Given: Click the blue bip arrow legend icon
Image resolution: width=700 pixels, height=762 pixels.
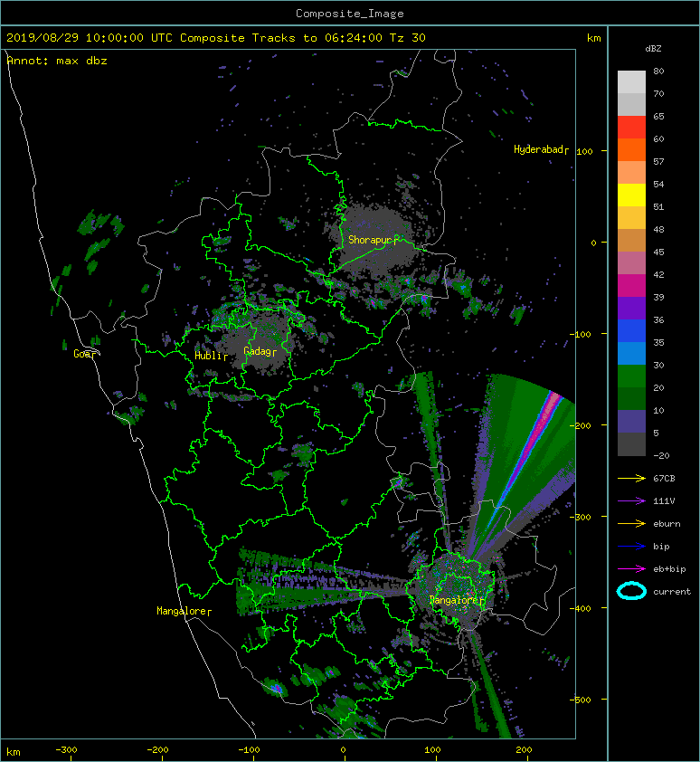Looking at the screenshot, I should [631, 547].
